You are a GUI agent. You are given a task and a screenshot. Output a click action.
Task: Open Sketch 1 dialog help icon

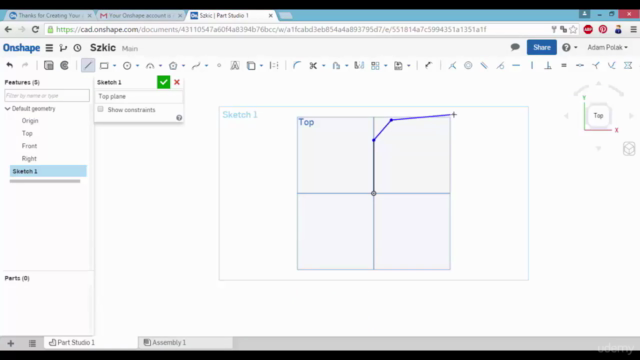coord(179,118)
